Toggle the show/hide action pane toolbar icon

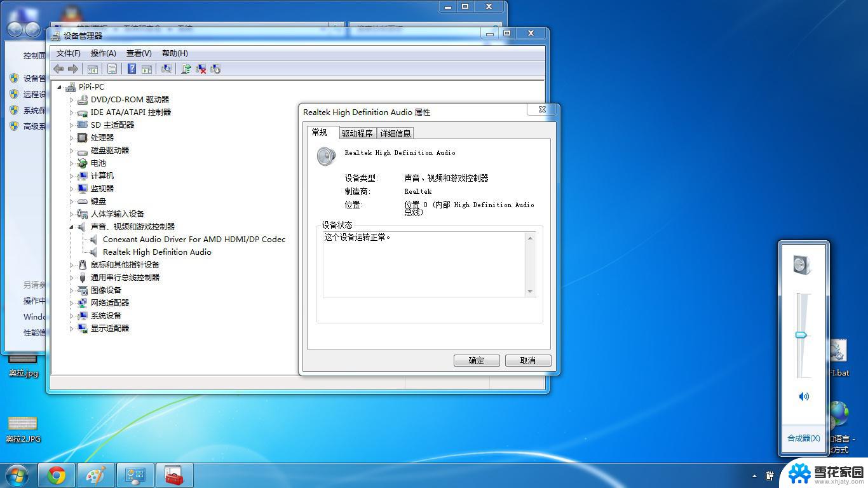pos(147,69)
